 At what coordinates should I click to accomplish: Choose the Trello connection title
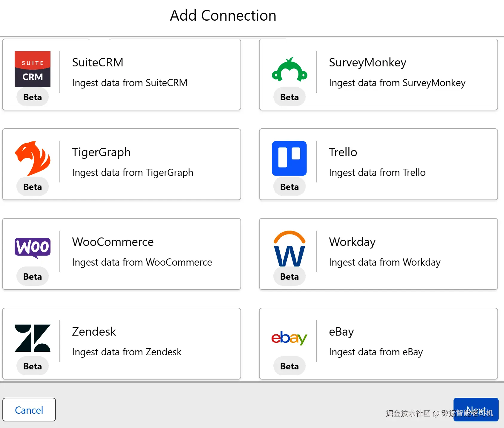tap(343, 152)
